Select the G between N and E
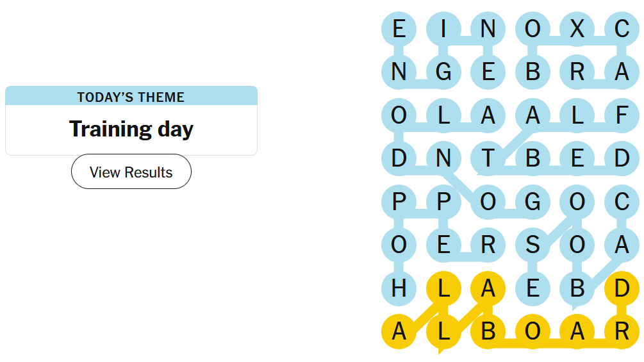644x362 pixels. 443,72
